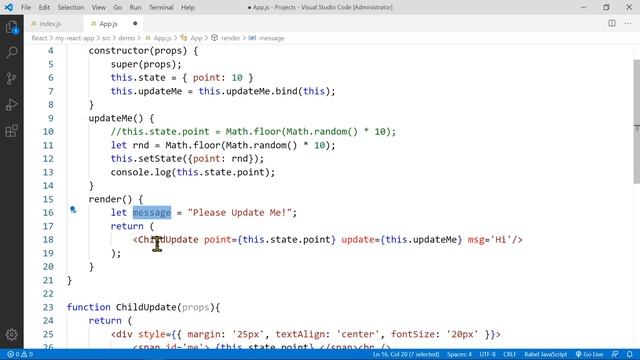Click the selected word message on line 16

click(152, 213)
